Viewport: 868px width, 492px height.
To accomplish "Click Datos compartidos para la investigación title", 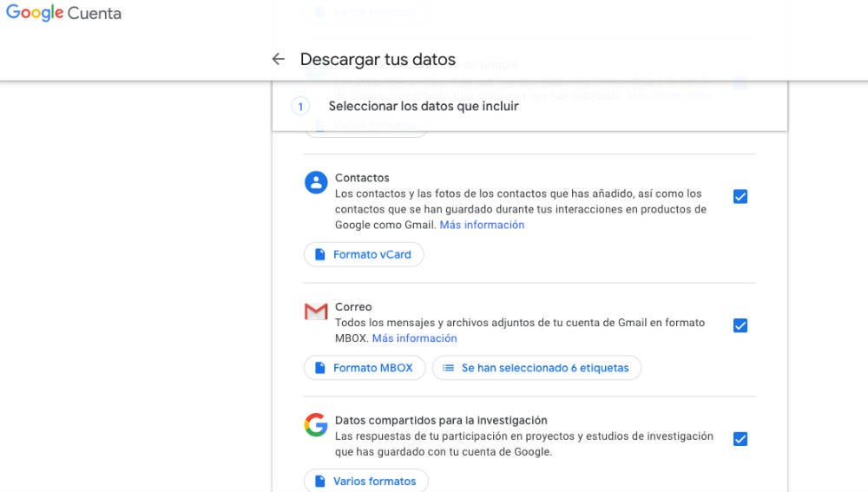I will (x=441, y=420).
